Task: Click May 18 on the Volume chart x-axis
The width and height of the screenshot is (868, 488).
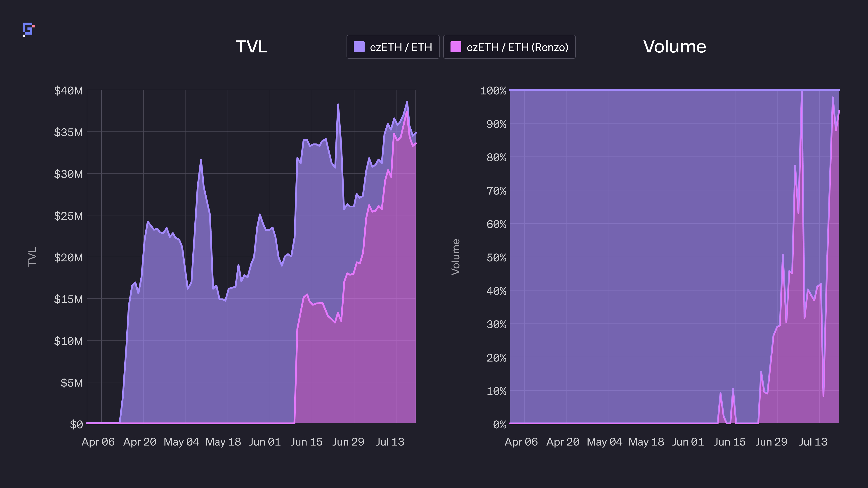Action: tap(647, 441)
